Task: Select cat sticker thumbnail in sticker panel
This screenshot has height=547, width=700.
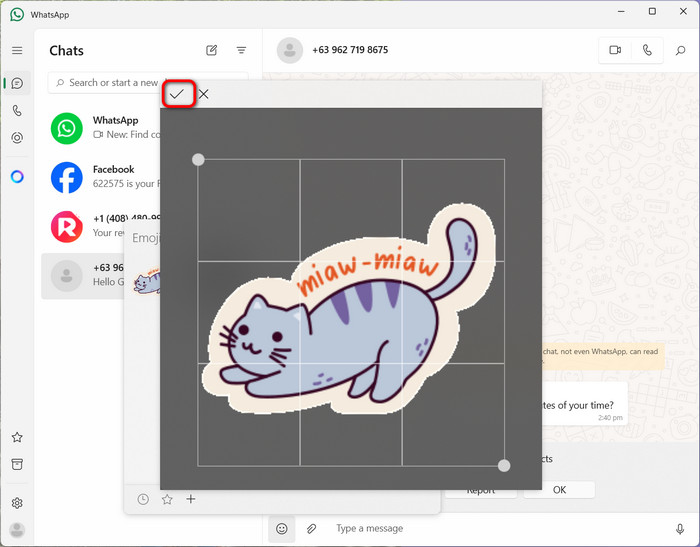Action: [146, 281]
